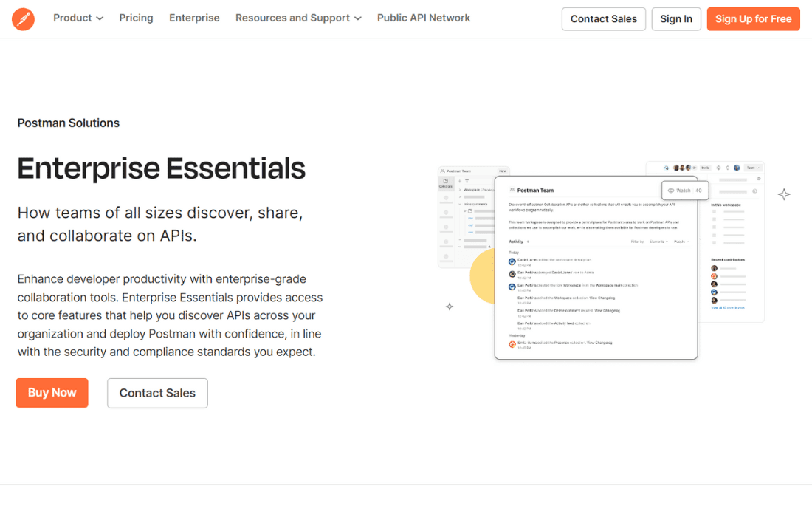Open the Product dropdown menu

pyautogui.click(x=78, y=18)
